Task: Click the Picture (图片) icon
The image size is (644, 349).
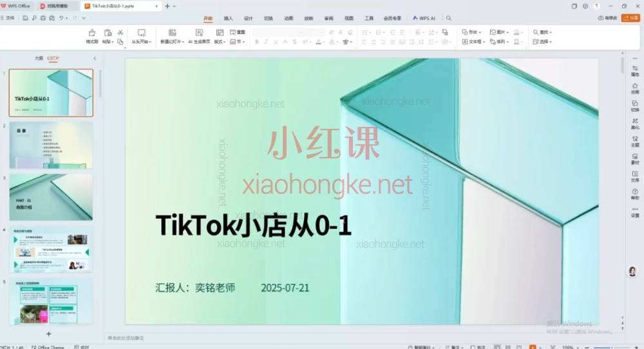Action: tap(493, 32)
